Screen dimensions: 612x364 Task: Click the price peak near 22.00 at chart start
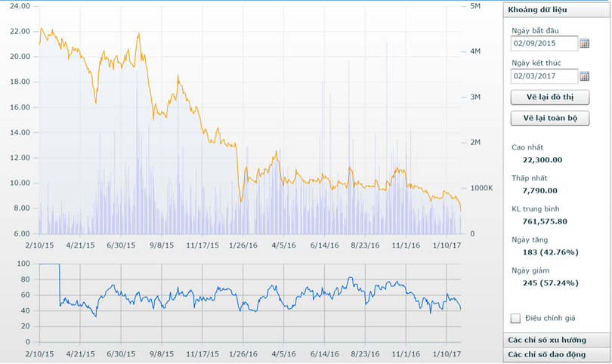click(x=41, y=29)
